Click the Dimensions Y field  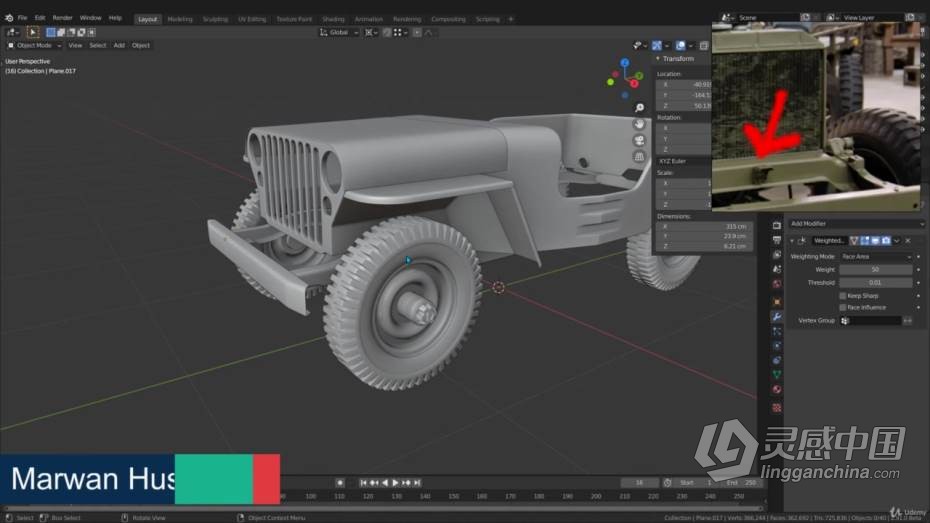704,236
